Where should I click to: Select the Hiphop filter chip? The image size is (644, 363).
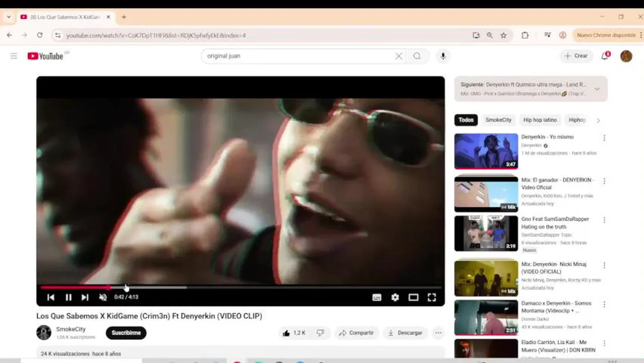coord(577,120)
